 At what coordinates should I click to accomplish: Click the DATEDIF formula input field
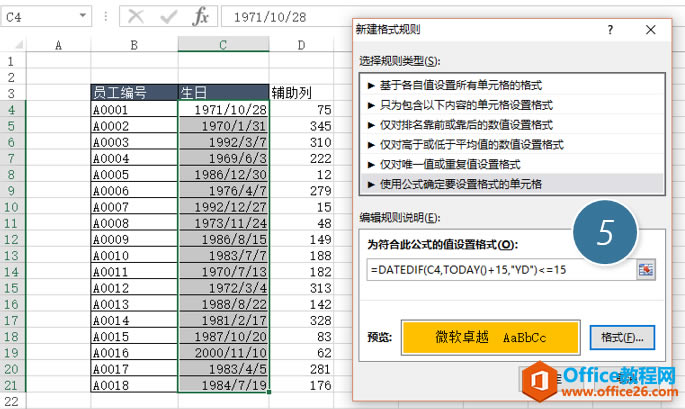(501, 270)
